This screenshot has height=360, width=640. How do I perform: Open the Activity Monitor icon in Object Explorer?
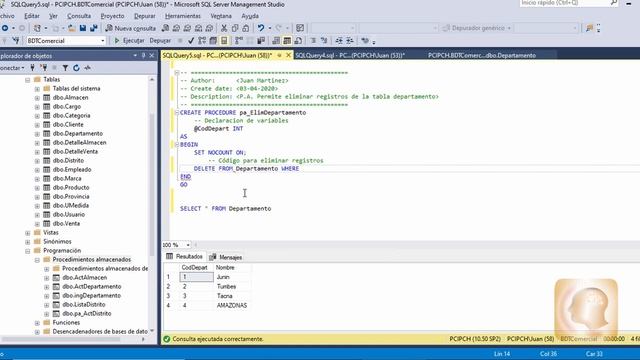(87, 68)
